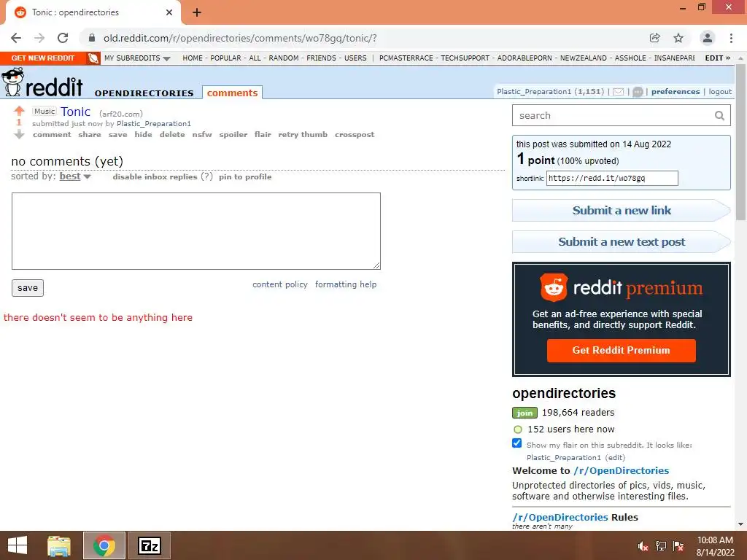Open the Tonic post title link

point(75,112)
